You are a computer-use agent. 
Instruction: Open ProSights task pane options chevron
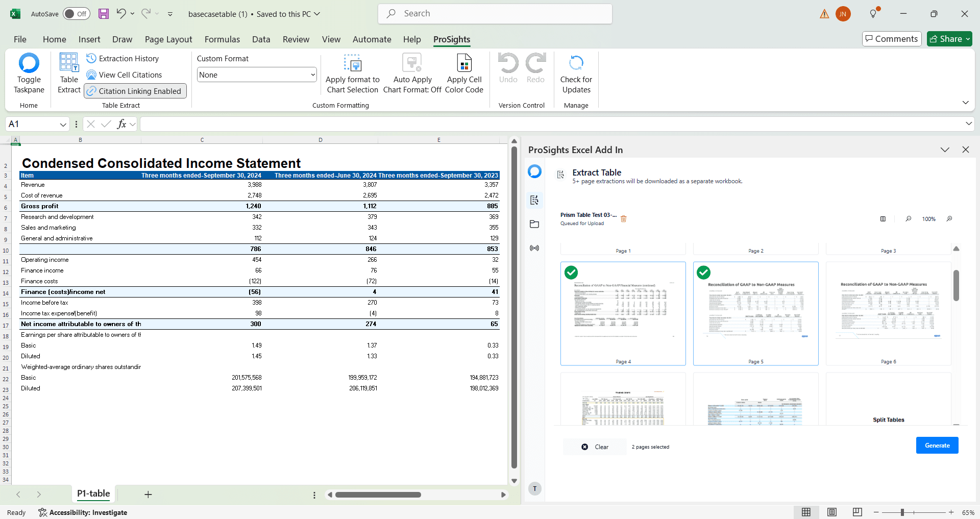[x=945, y=150]
